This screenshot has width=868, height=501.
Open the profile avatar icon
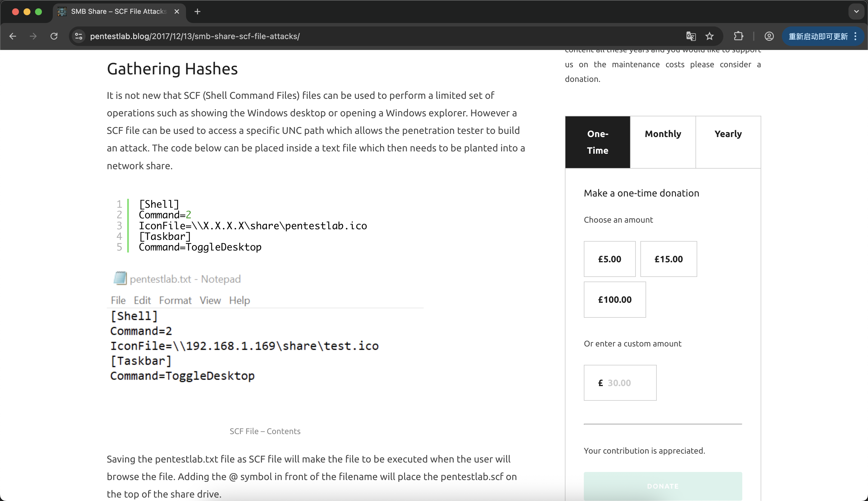coord(769,36)
